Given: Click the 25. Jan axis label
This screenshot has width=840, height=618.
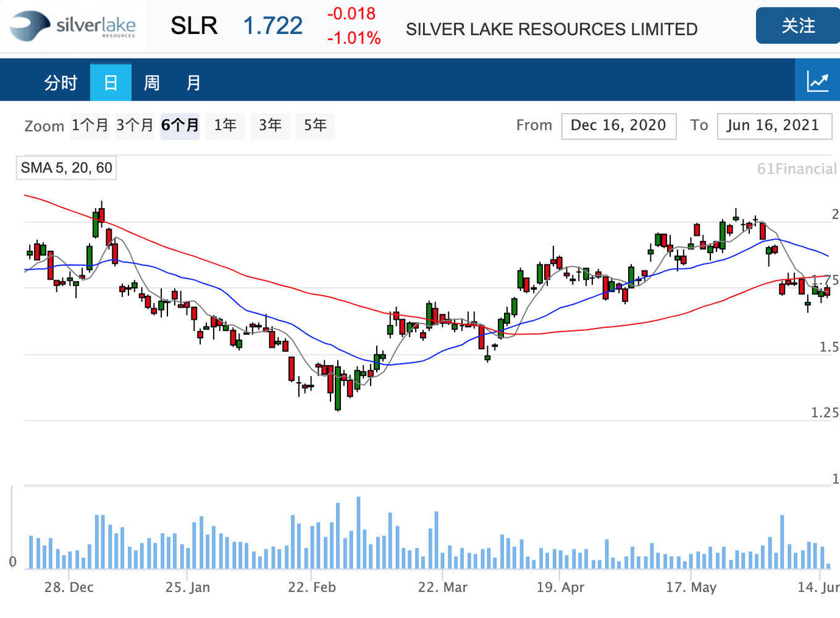Looking at the screenshot, I should pyautogui.click(x=187, y=587).
